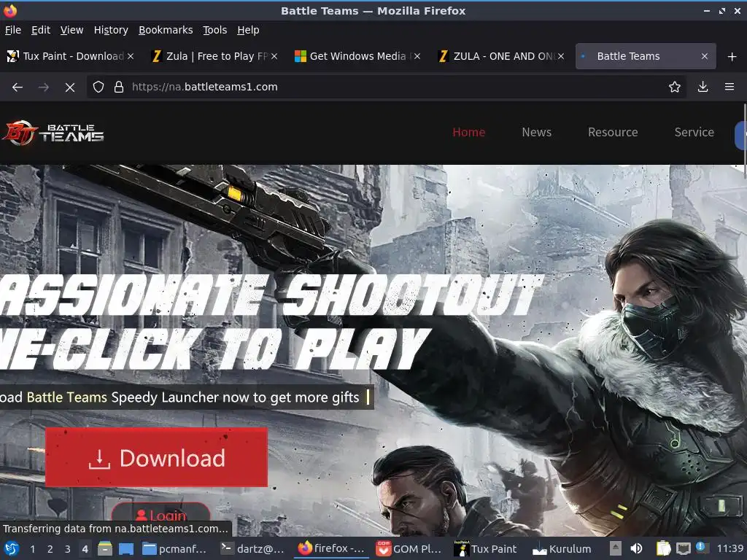The width and height of the screenshot is (747, 560).
Task: Show site security info via padlock
Action: [119, 87]
